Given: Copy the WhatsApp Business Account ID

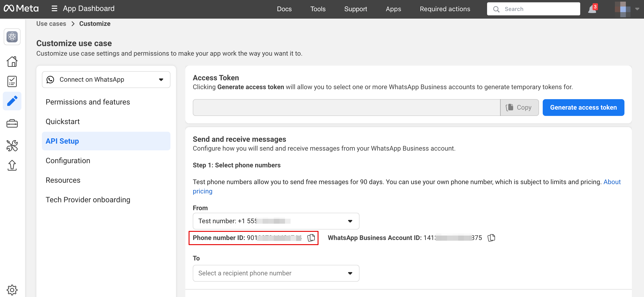Looking at the screenshot, I should click(x=491, y=237).
